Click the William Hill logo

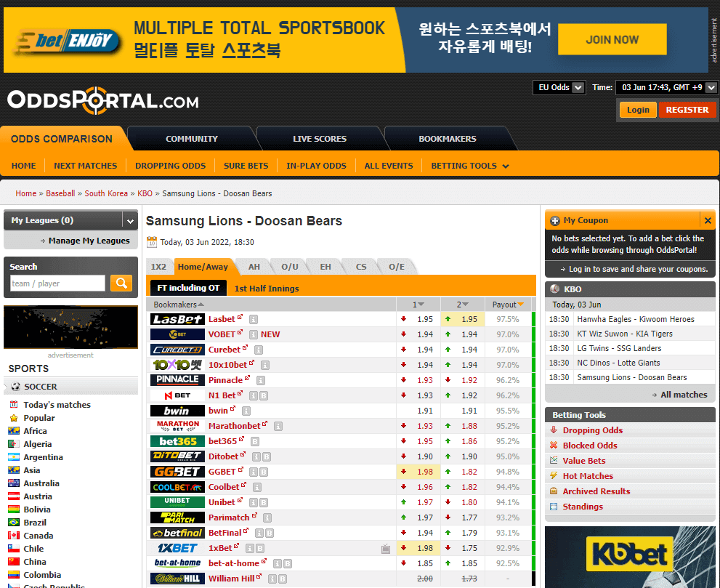(x=177, y=579)
